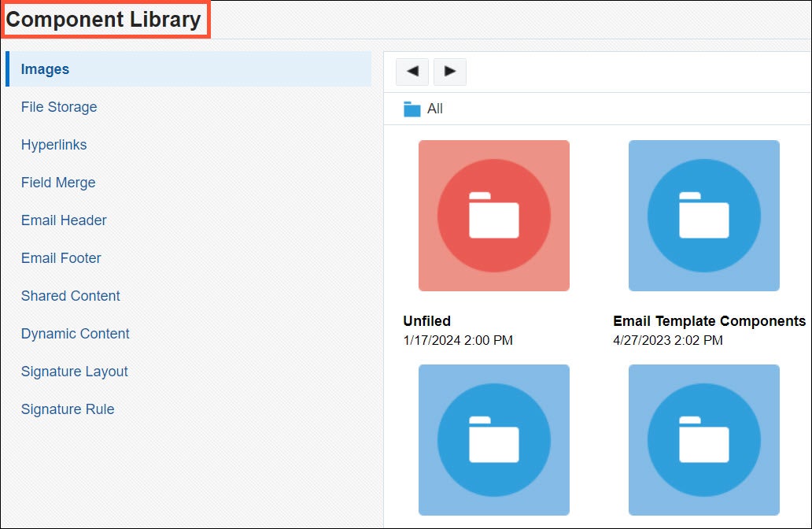Image resolution: width=812 pixels, height=529 pixels.
Task: Open the red Unfiled folder icon
Action: [493, 216]
